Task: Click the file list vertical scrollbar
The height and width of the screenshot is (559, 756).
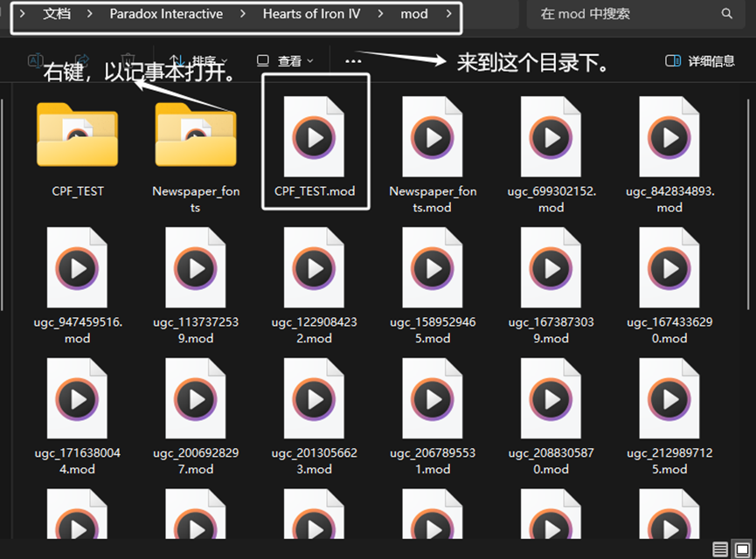Action: [748, 204]
